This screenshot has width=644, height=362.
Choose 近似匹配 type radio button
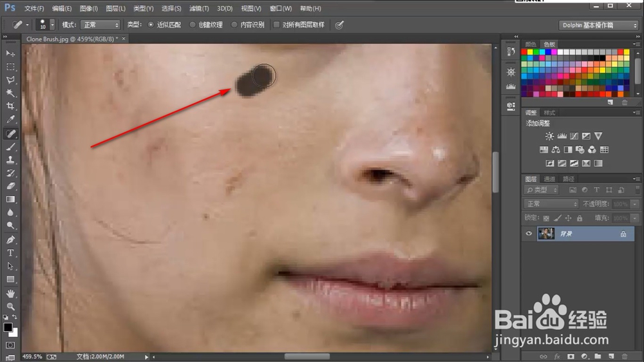[x=151, y=25]
